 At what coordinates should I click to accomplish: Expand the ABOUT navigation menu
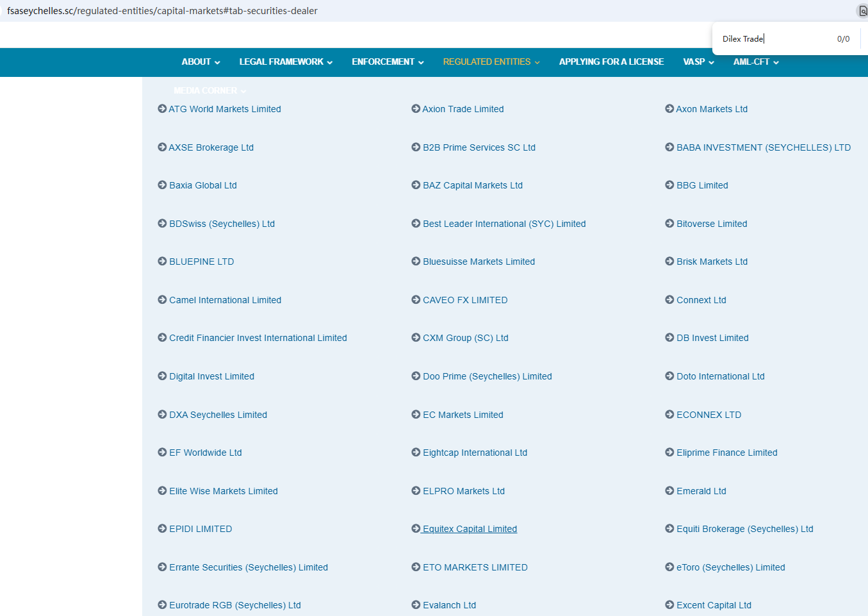pos(201,62)
